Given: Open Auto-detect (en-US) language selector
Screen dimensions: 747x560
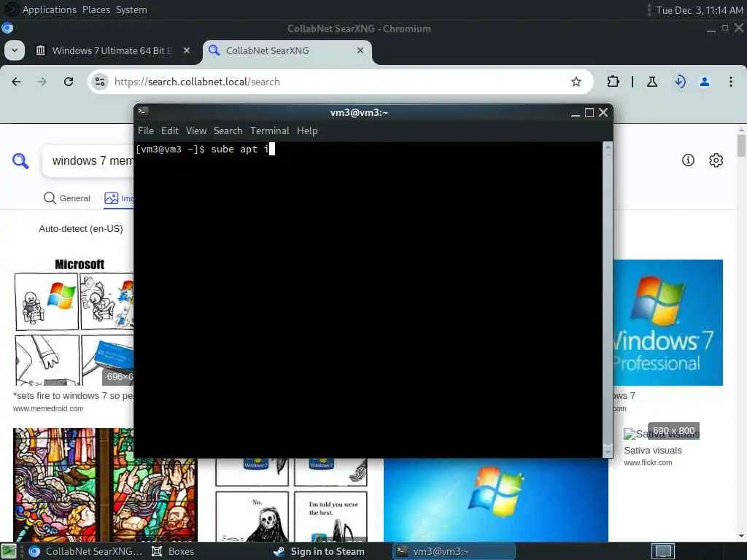Looking at the screenshot, I should tap(81, 228).
